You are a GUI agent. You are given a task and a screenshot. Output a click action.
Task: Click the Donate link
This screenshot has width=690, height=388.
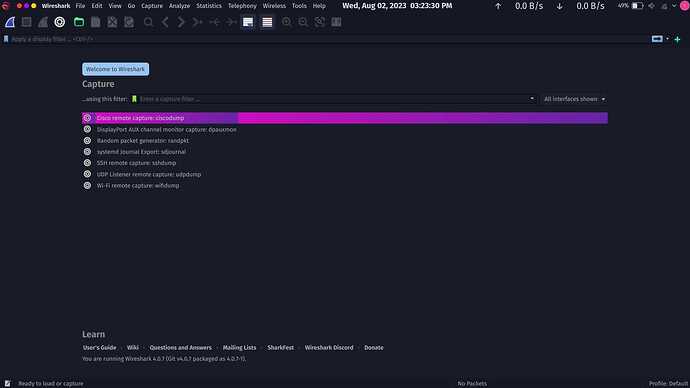point(374,348)
